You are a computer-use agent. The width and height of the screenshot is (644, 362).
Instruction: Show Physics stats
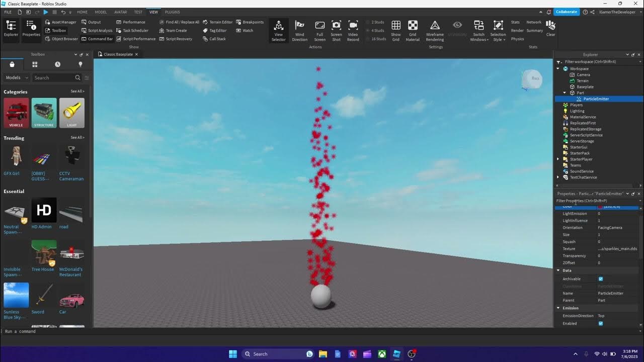coord(517,39)
